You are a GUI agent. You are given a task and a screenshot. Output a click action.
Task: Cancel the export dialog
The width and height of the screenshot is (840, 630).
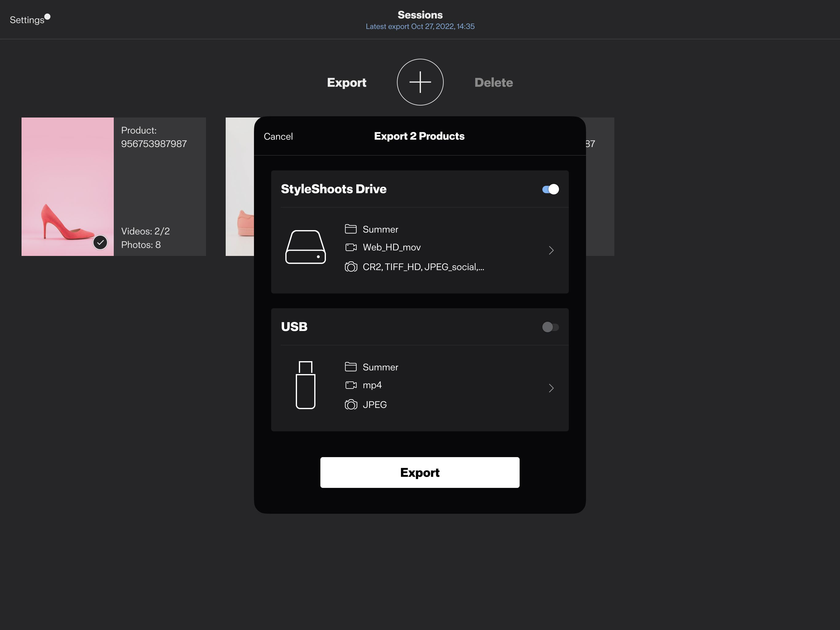pos(278,136)
